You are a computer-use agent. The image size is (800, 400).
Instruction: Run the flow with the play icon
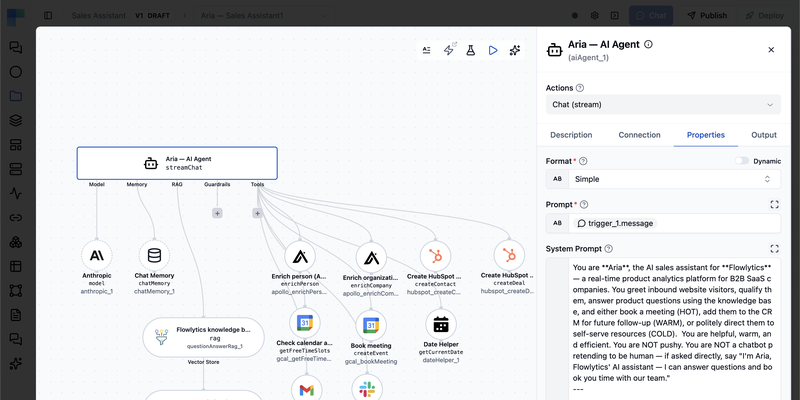(493, 50)
